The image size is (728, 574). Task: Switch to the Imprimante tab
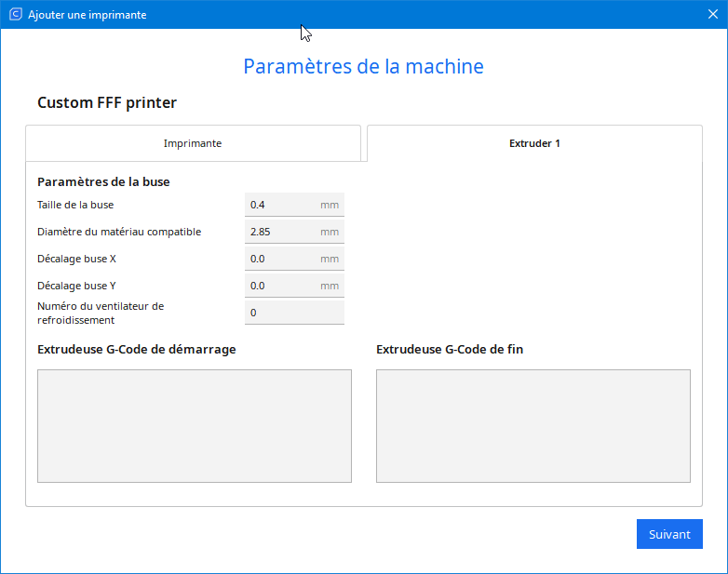pos(193,143)
